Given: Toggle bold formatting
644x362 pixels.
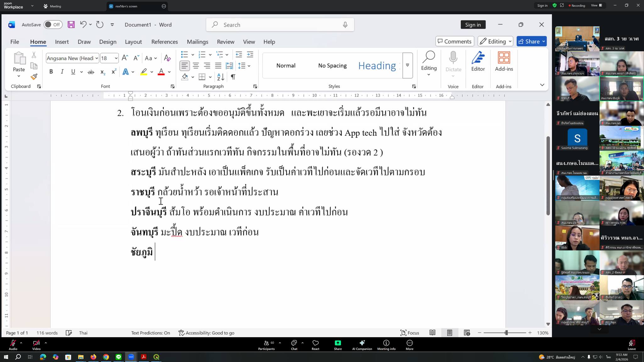Looking at the screenshot, I should (x=51, y=72).
